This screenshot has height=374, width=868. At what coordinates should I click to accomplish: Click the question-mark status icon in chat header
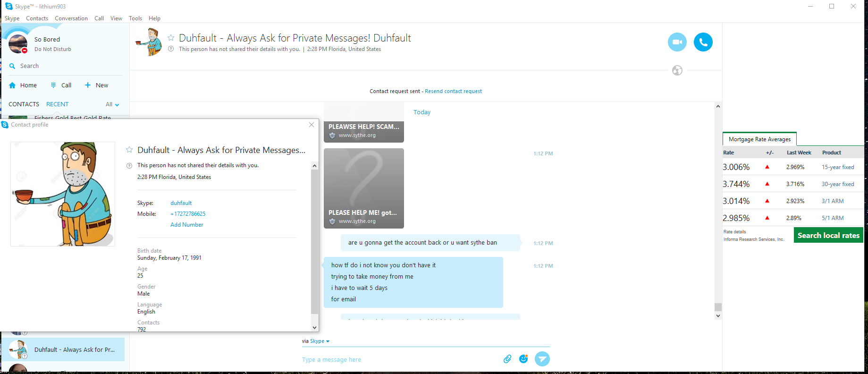[x=171, y=49]
